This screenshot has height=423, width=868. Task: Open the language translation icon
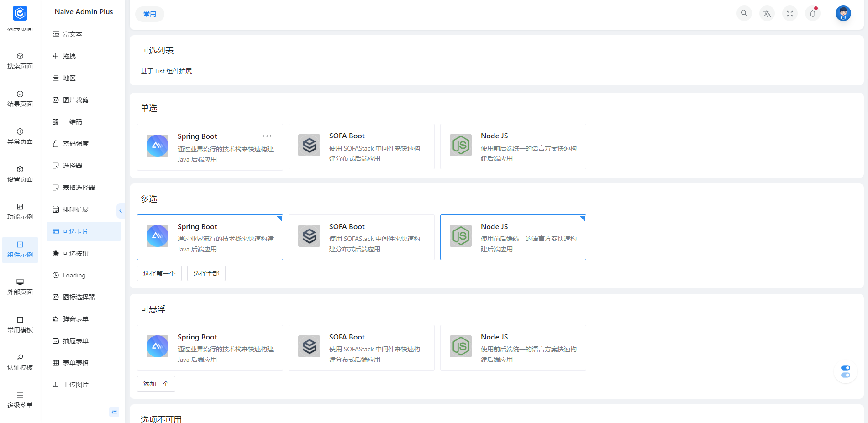point(767,14)
